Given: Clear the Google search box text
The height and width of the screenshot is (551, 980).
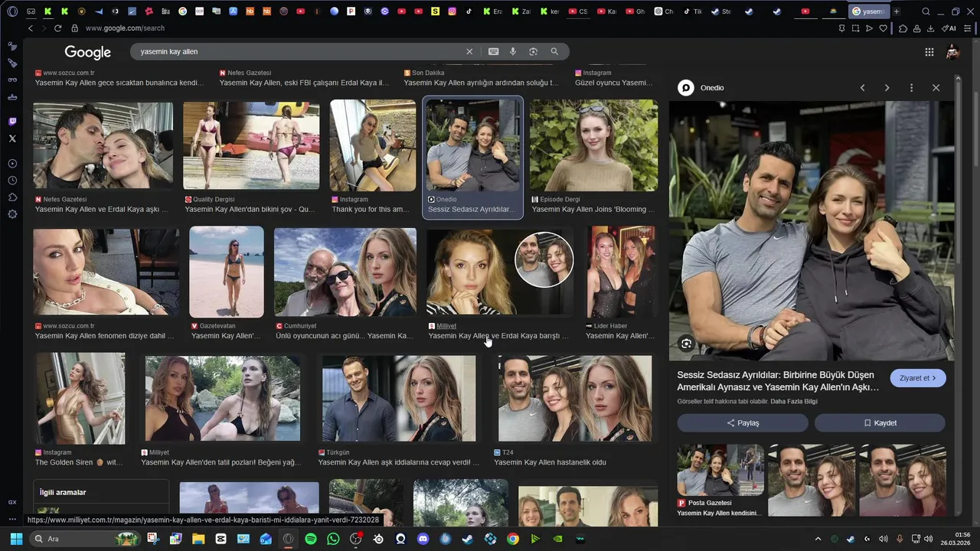Looking at the screenshot, I should click(469, 51).
